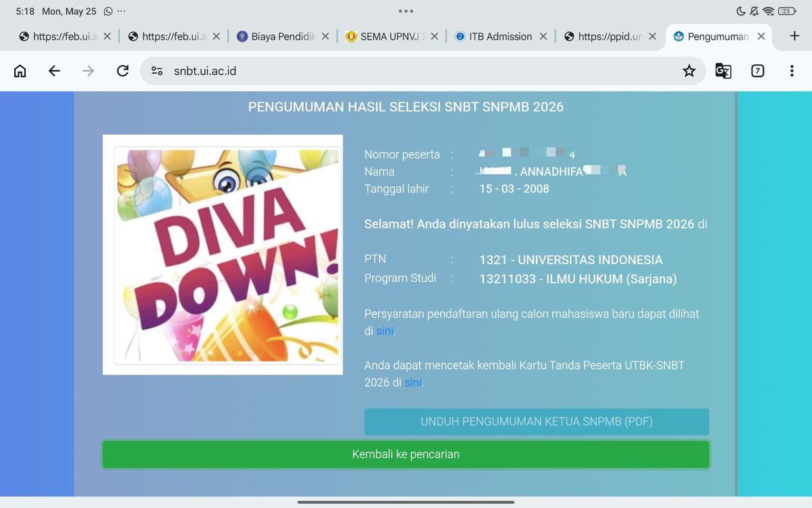Image resolution: width=812 pixels, height=508 pixels.
Task: Click the date Mon, May 25
Action: (x=69, y=12)
